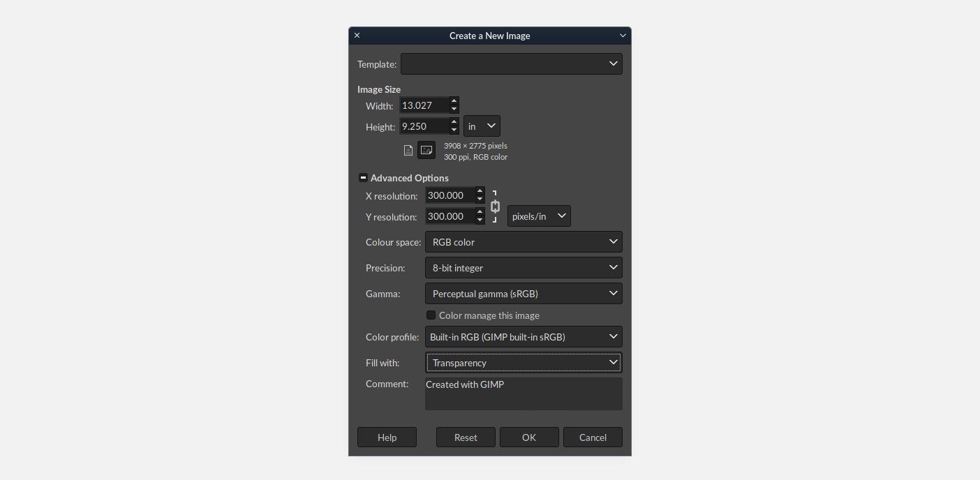
Task: Open the Fill with dropdown showing Transparency
Action: (x=524, y=363)
